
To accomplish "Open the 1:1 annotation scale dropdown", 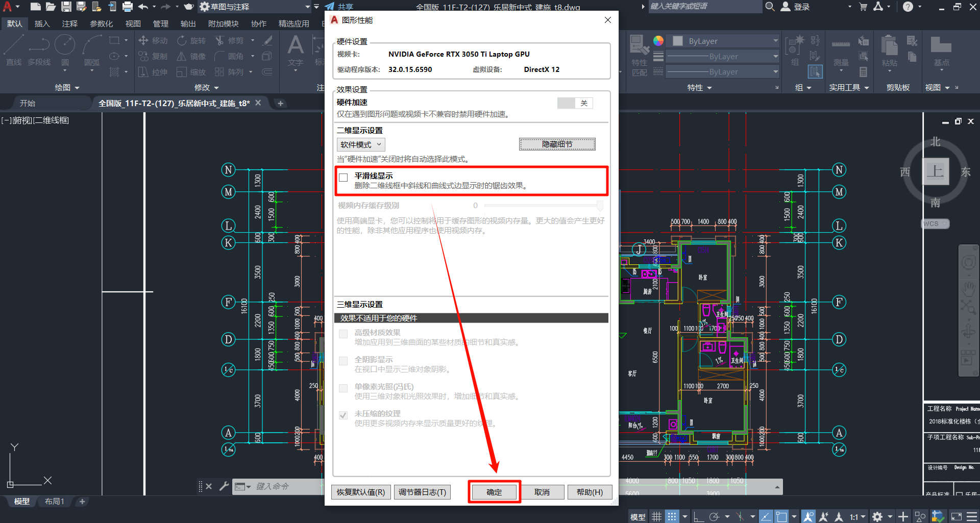I will tap(860, 516).
